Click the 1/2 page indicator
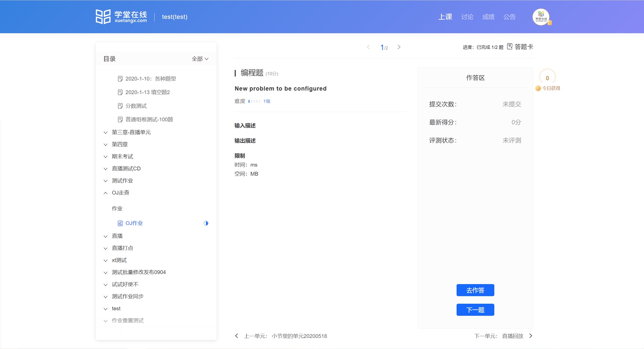This screenshot has width=644, height=349. tap(384, 47)
